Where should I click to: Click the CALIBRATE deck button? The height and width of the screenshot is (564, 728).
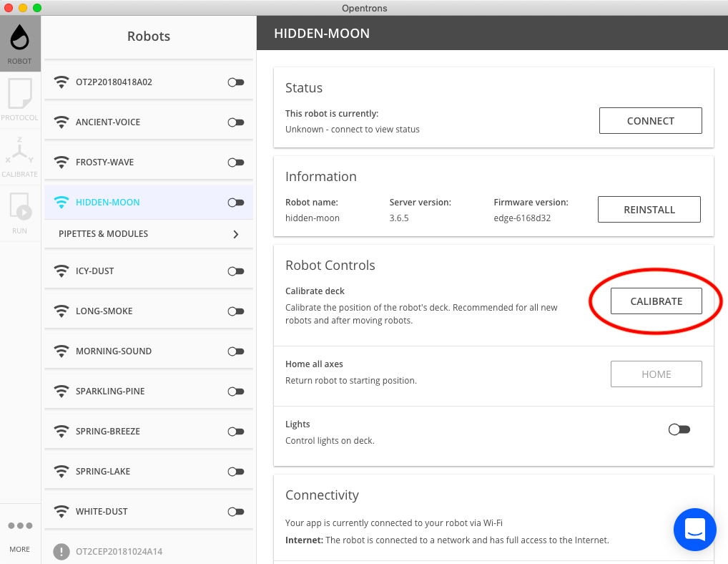(x=656, y=301)
